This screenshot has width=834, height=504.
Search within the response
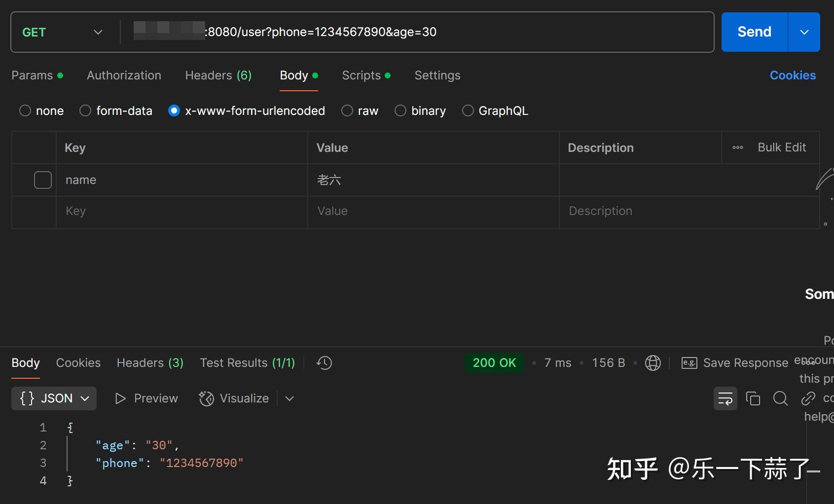coord(780,398)
